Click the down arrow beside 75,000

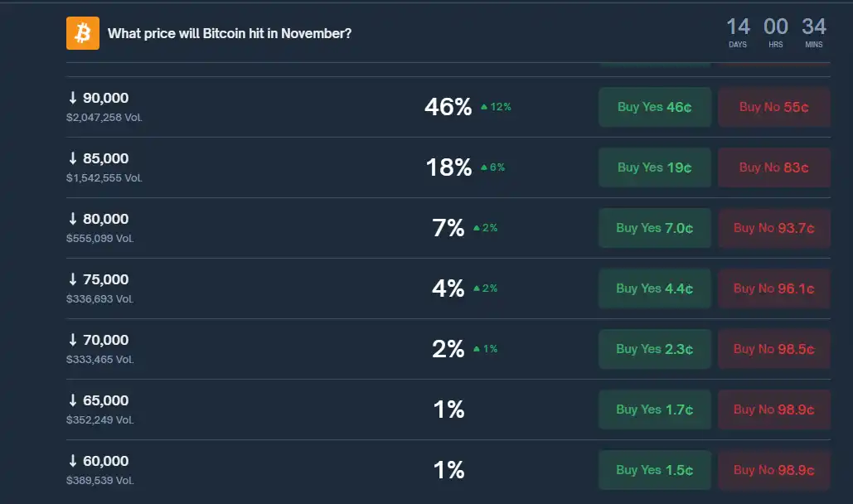coord(71,279)
